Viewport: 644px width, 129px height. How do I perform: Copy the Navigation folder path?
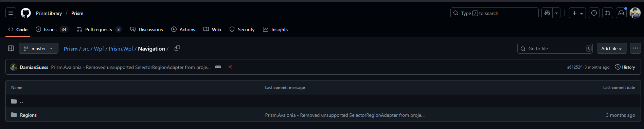(177, 49)
